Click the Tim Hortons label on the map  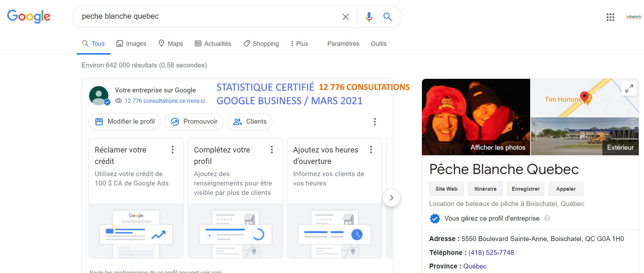point(563,99)
